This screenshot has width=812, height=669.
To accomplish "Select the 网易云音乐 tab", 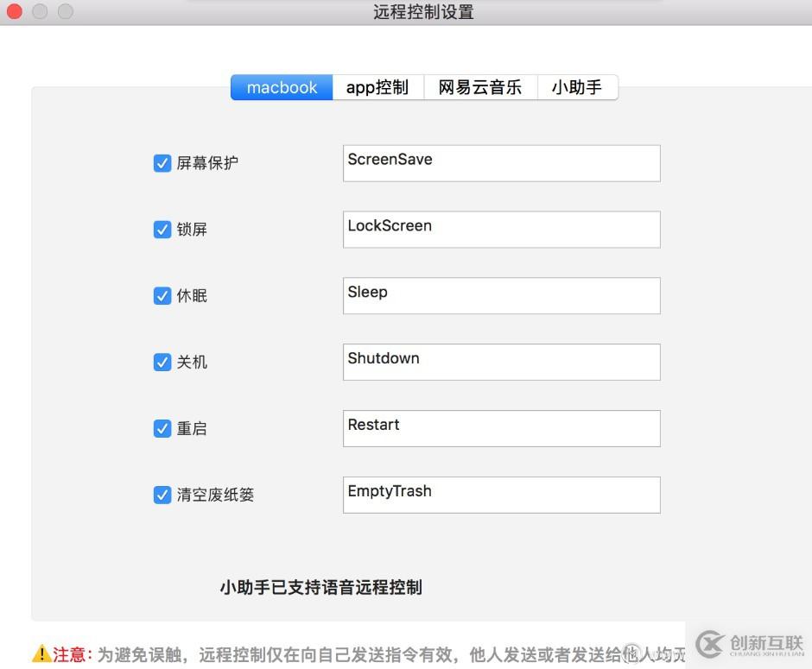I will pyautogui.click(x=480, y=87).
